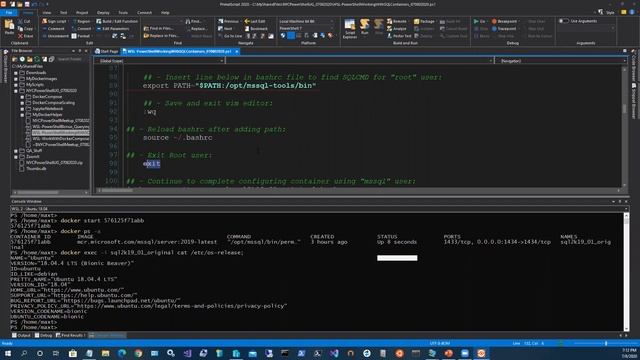The width and height of the screenshot is (640, 360).
Task: Switch to the Debug tab at bottom
Action: pyautogui.click(x=43, y=336)
